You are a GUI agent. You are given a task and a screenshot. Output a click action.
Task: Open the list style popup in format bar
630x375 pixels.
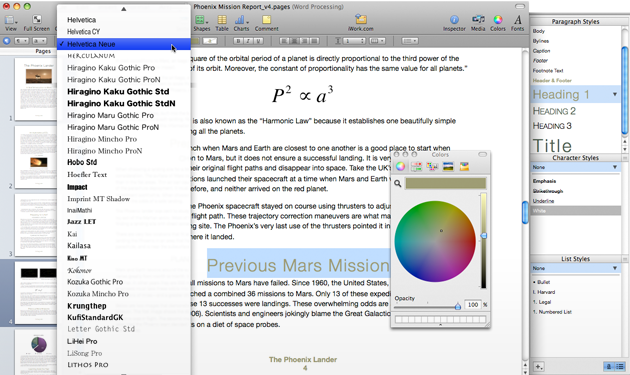point(410,41)
